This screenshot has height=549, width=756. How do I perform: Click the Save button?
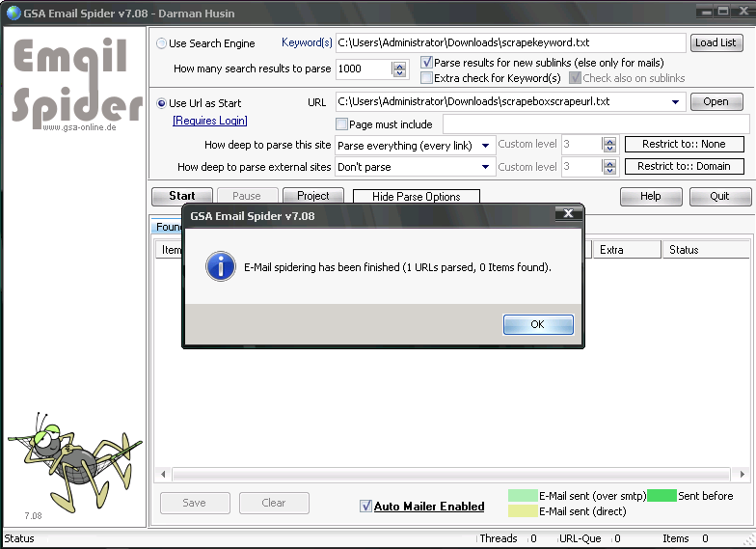point(195,503)
